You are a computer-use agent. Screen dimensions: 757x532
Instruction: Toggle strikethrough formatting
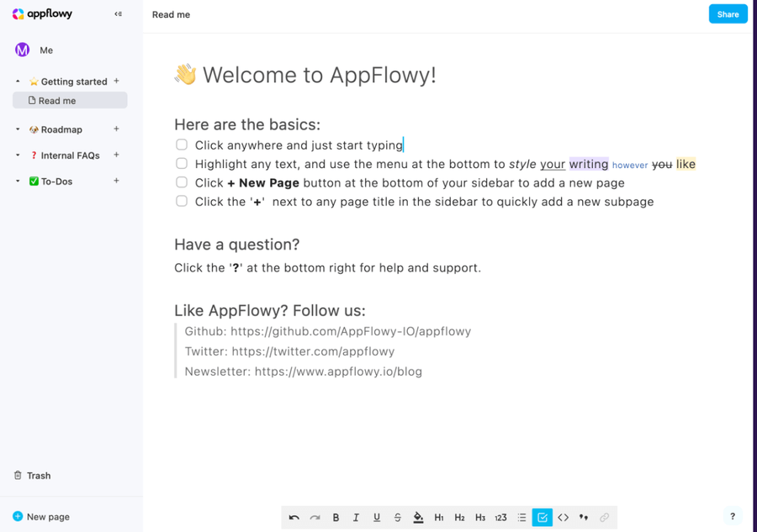[x=397, y=518]
